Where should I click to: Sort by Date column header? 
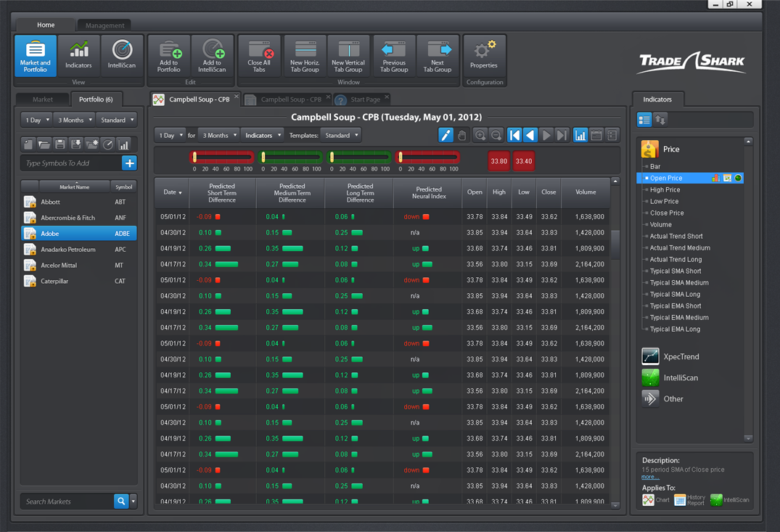click(x=172, y=192)
